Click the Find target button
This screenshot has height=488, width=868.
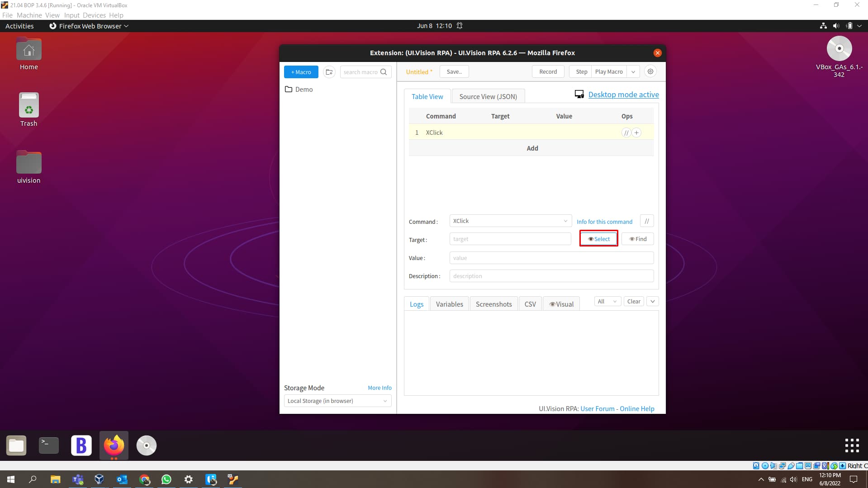(638, 239)
